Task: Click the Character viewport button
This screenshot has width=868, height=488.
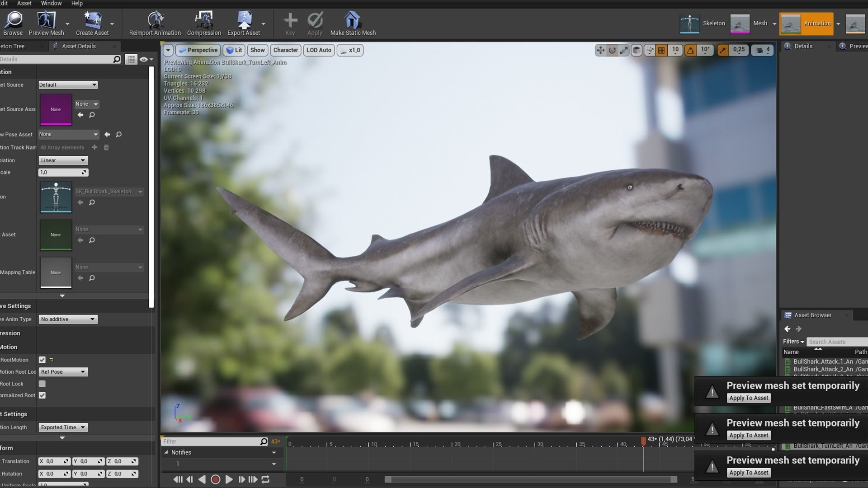Action: click(x=285, y=50)
